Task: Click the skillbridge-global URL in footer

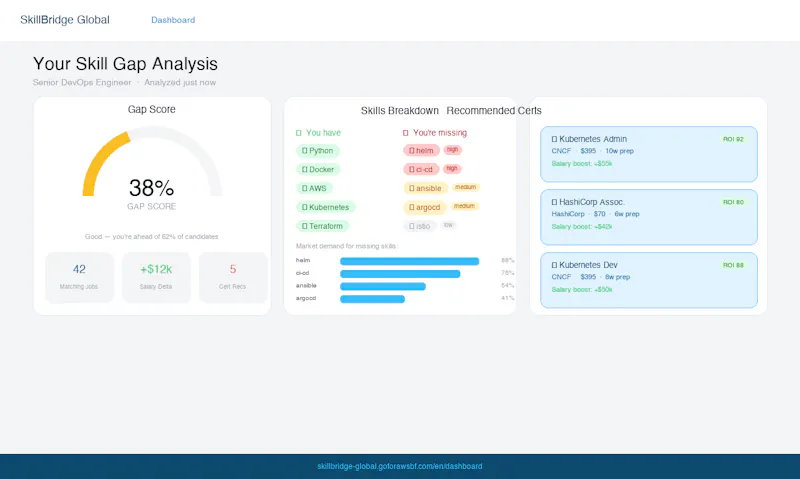Action: click(399, 466)
